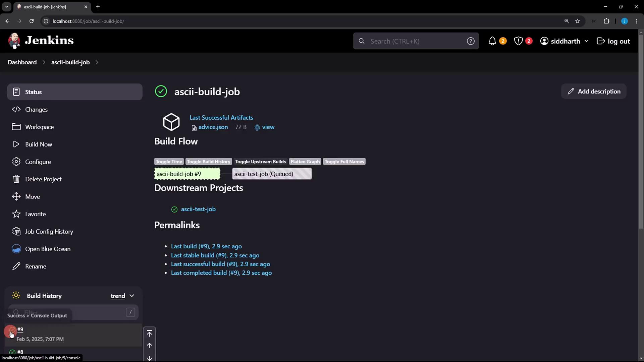Click the notifications bell icon
This screenshot has height=362, width=644.
[492, 41]
